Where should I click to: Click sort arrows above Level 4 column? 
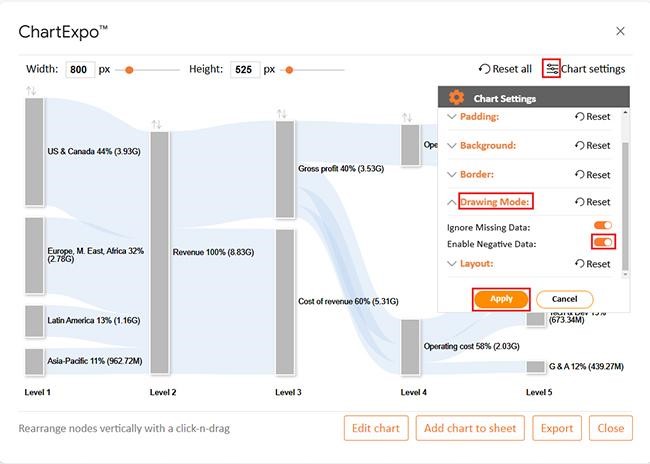coord(407,118)
